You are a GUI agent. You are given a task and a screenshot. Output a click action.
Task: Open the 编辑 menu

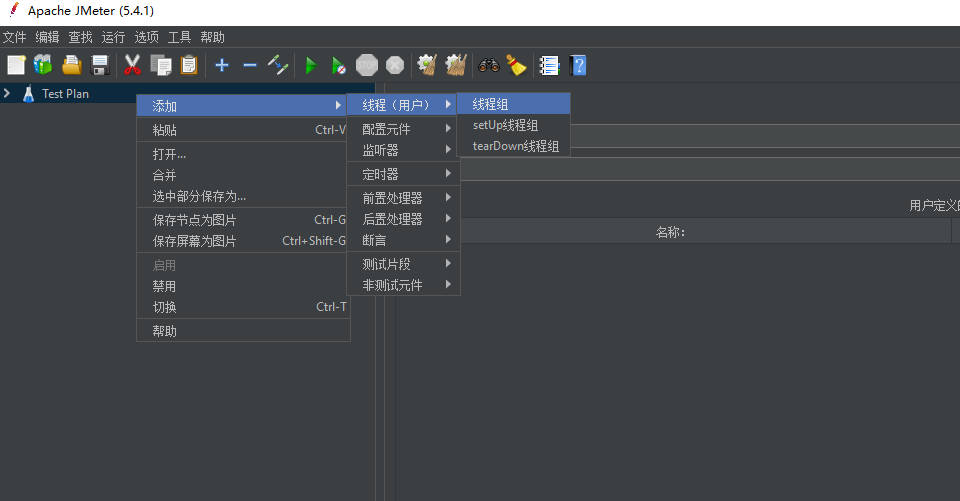[47, 37]
